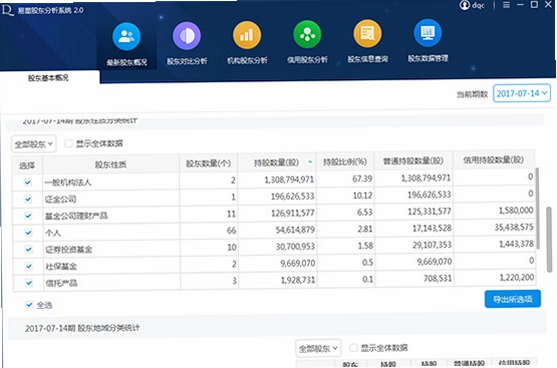557x368 pixels.
Task: Toggle the 全选 select-all checkbox
Action: point(29,305)
